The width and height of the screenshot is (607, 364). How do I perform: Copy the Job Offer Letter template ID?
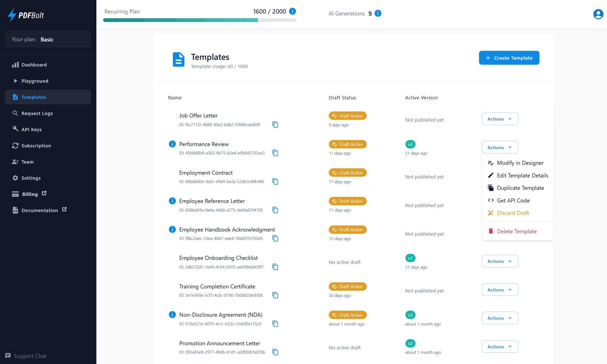(x=275, y=125)
